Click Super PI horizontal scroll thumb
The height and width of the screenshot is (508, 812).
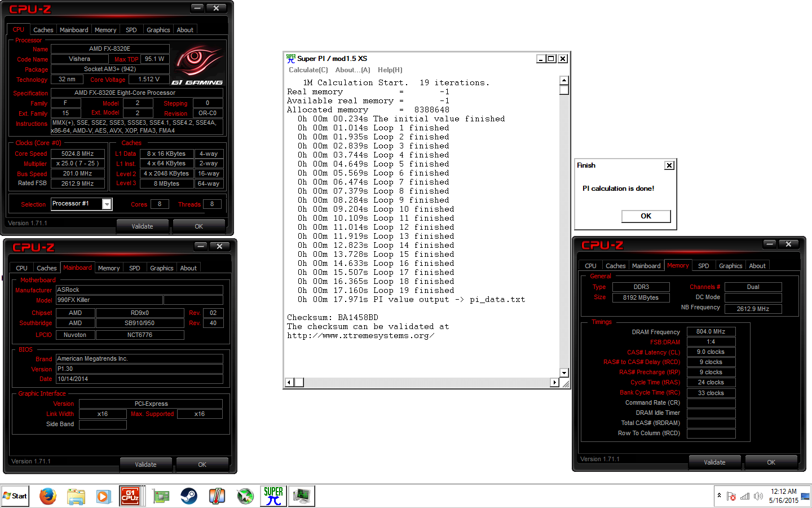(x=299, y=382)
